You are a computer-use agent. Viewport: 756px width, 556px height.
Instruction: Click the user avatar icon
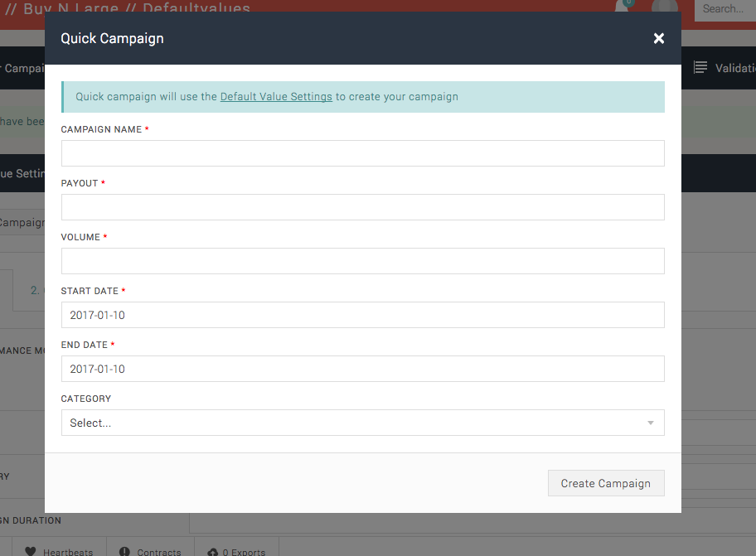pyautogui.click(x=664, y=7)
